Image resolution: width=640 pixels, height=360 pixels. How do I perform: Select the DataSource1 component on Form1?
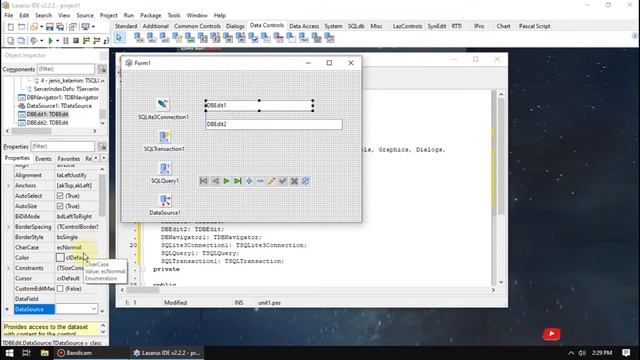pyautogui.click(x=164, y=200)
